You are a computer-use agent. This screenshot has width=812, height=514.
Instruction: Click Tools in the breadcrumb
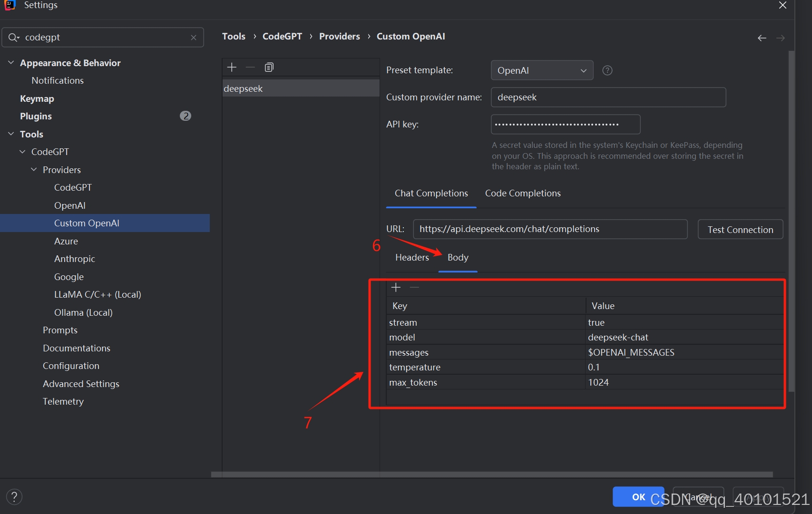[x=234, y=37]
